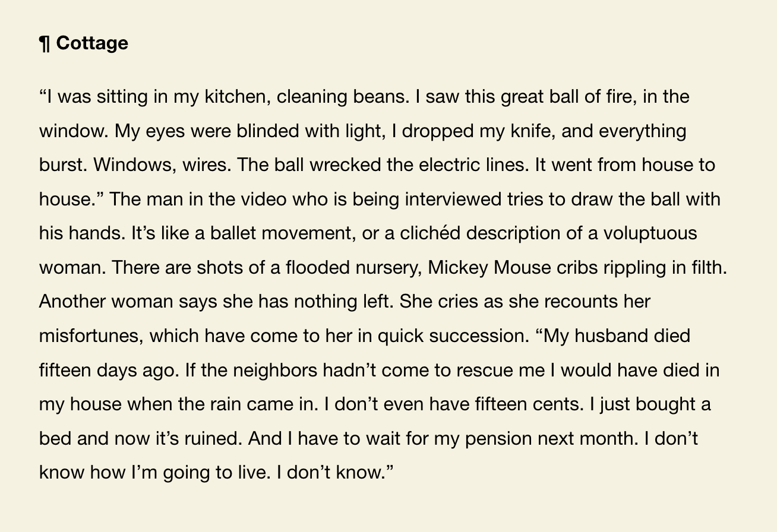Click the words "Mickey Mouse"

[489, 268]
